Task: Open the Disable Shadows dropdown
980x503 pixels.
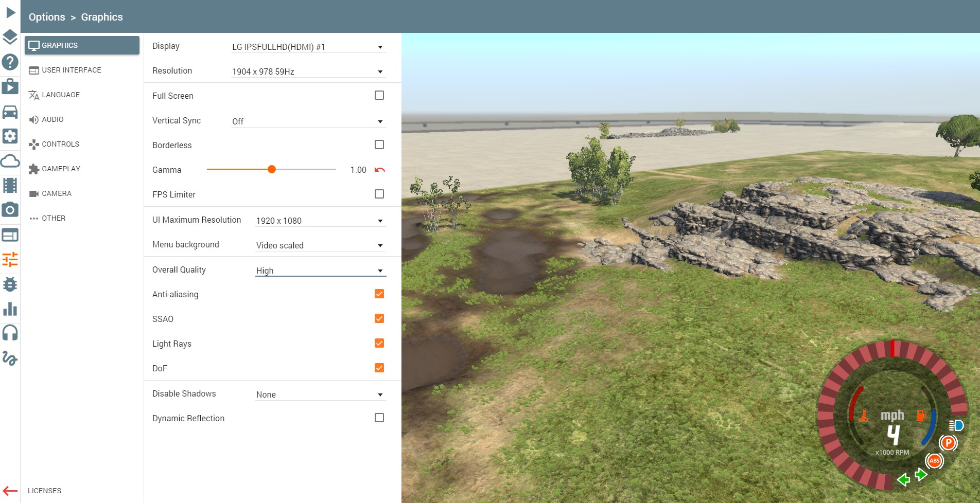Action: point(321,394)
